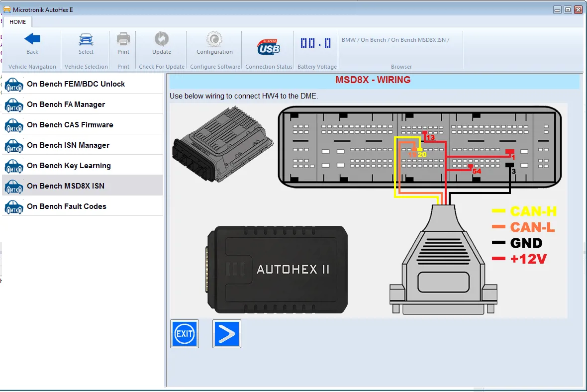Click car icon beside On Bench Key Learning
Screen dimensions: 587x392
[x=14, y=166]
